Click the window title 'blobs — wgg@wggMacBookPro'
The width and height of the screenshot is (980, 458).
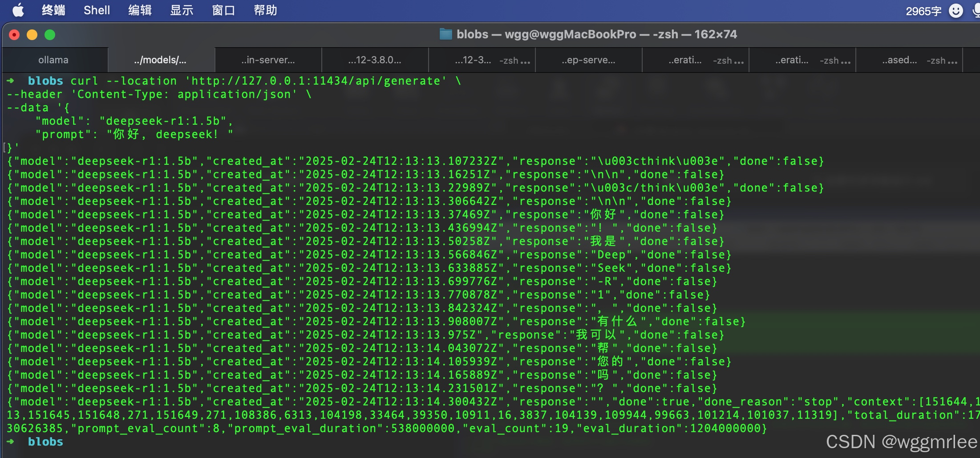[x=597, y=34]
